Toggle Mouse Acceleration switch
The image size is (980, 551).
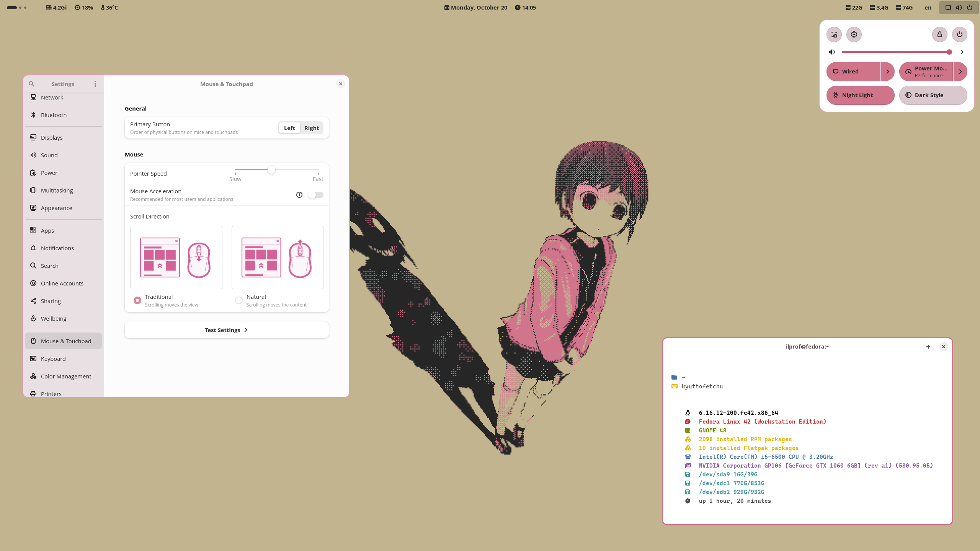(316, 195)
